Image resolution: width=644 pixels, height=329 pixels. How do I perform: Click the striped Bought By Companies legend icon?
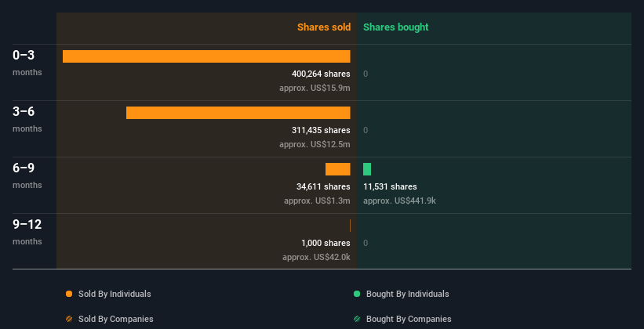(x=357, y=319)
